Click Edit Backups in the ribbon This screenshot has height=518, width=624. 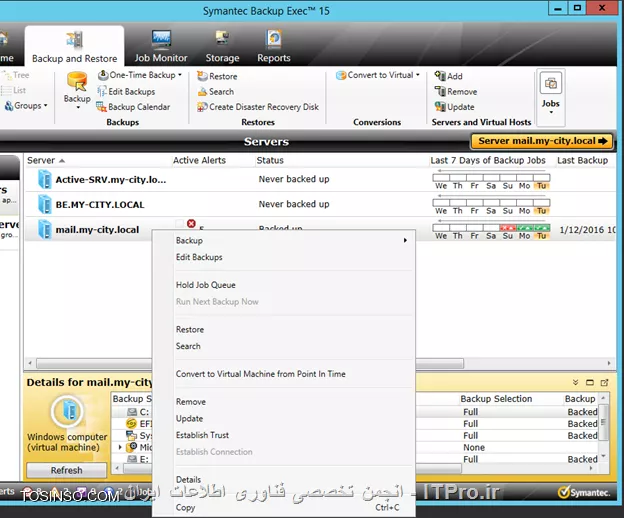pos(127,92)
